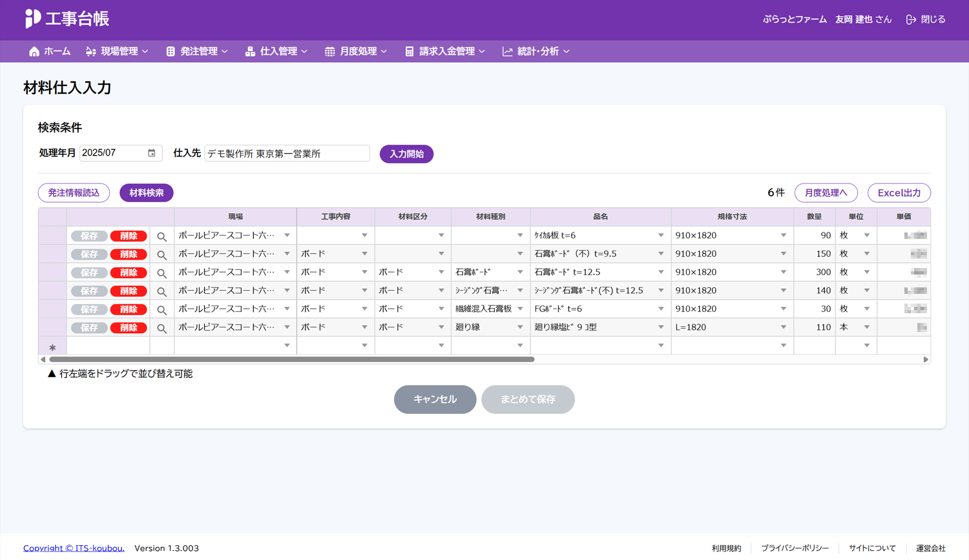Click the 工事台帳 logo icon
The width and height of the screenshot is (969, 560).
click(x=32, y=19)
